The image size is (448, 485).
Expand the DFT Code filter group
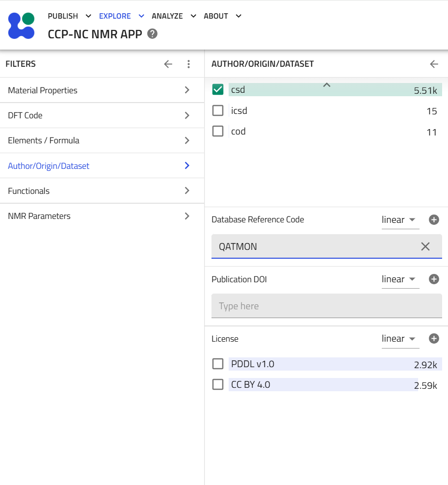(x=102, y=115)
